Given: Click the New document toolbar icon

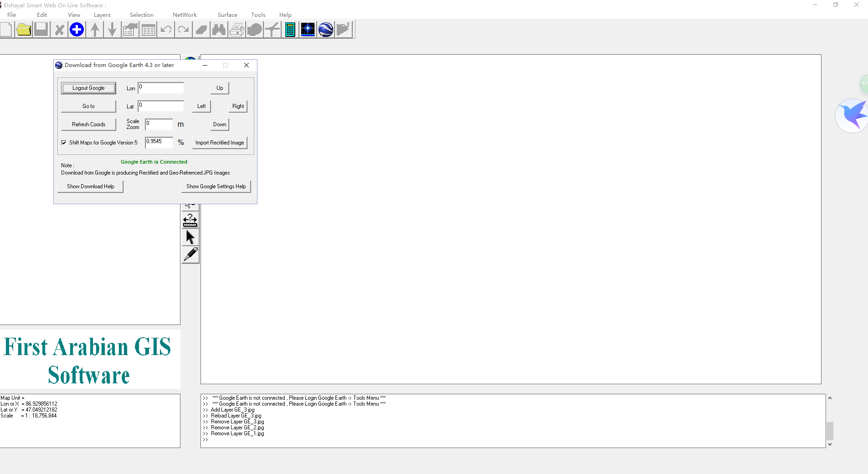Looking at the screenshot, I should 6,30.
